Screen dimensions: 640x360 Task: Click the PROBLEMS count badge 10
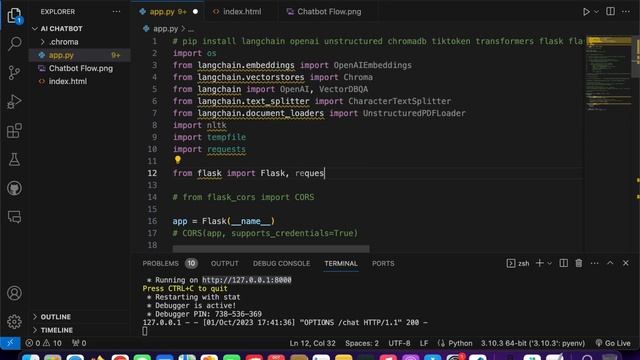[191, 264]
